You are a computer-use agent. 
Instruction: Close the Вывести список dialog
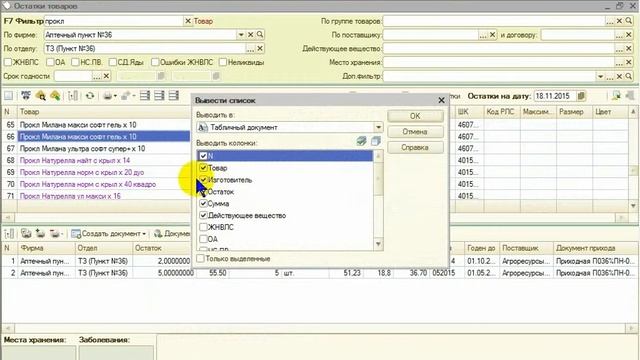point(441,100)
